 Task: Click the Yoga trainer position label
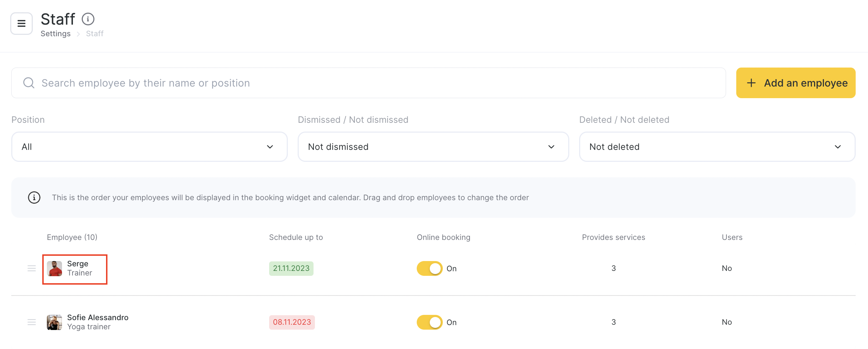pos(89,327)
